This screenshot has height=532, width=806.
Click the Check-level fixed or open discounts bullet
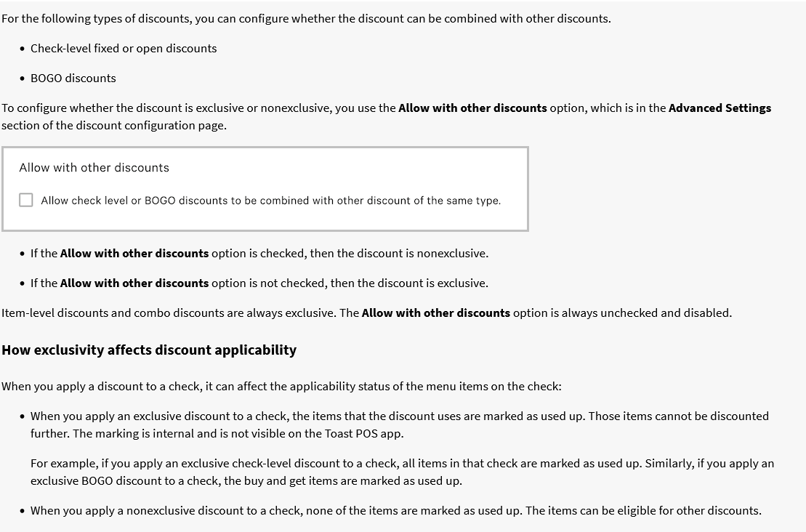point(123,48)
